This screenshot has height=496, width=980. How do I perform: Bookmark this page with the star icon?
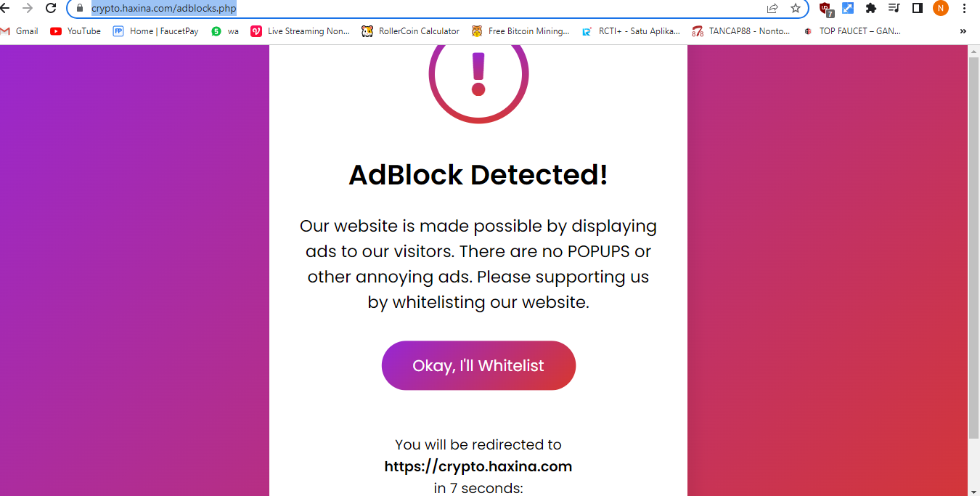coord(796,9)
